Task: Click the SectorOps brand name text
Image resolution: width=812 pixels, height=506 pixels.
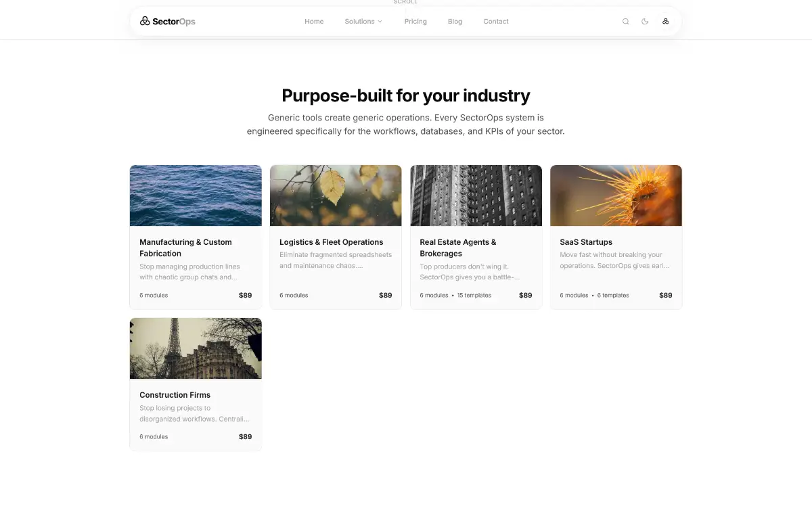Action: (174, 22)
